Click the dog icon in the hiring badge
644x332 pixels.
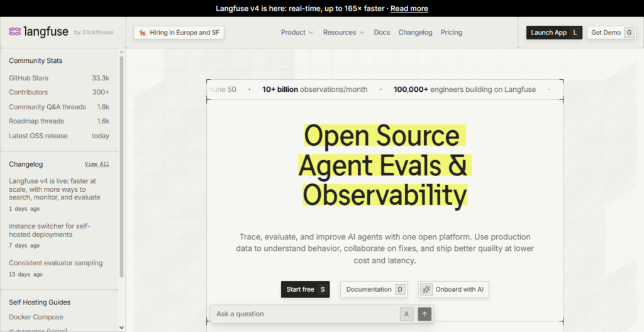point(143,33)
